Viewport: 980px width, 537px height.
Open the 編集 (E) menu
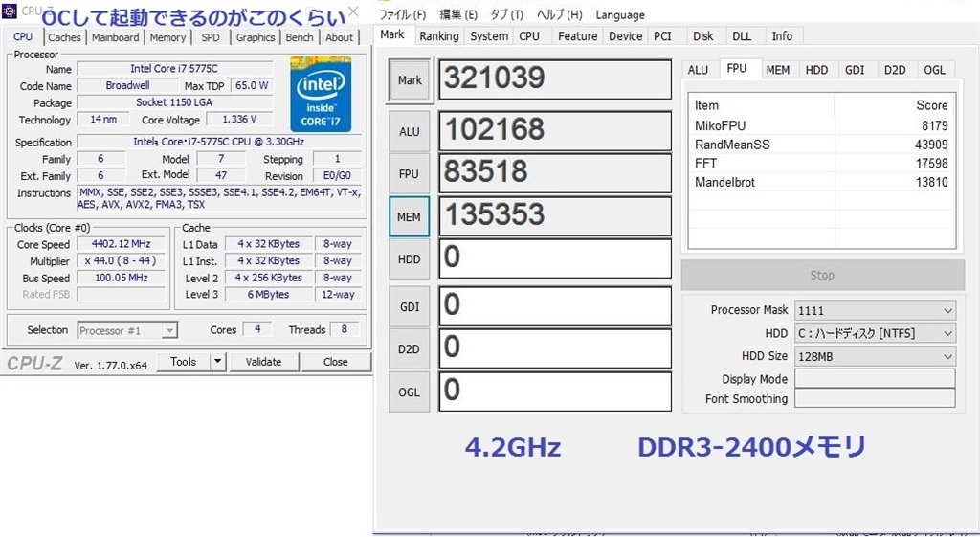click(x=458, y=14)
